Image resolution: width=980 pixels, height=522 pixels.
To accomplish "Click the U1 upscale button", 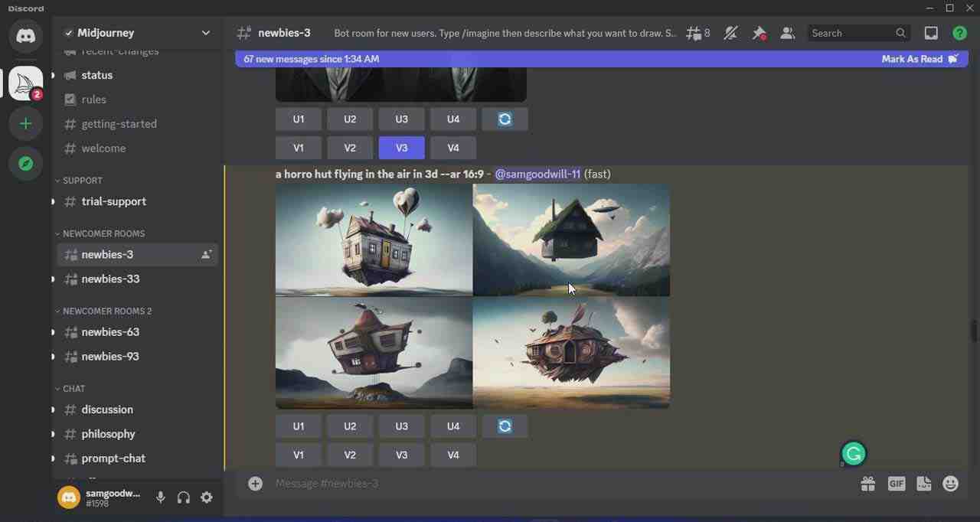I will tap(298, 426).
